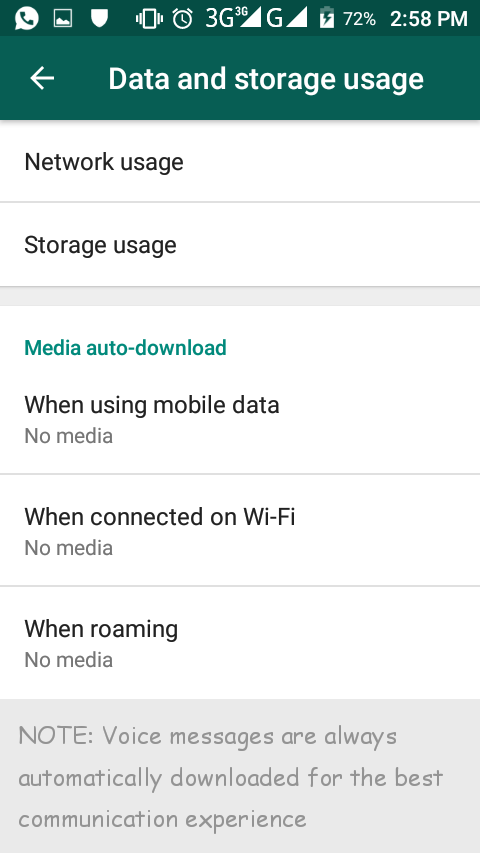The width and height of the screenshot is (480, 854).
Task: Tap the vibrate mode icon
Action: click(x=149, y=19)
